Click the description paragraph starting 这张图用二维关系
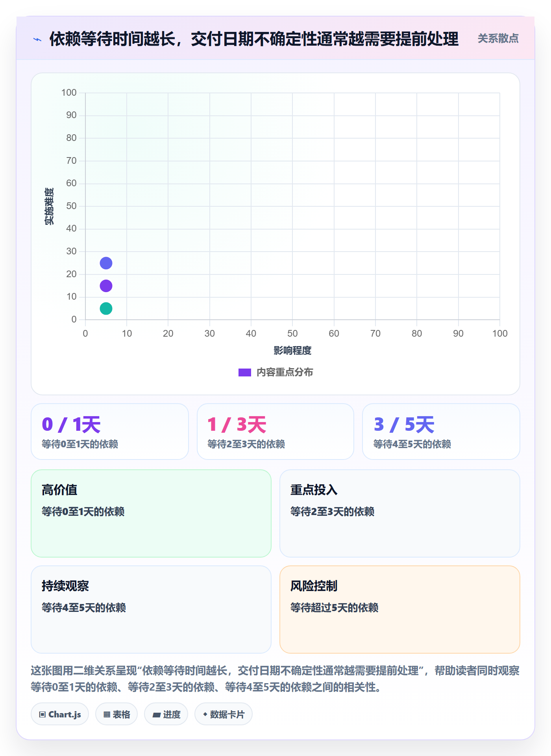Viewport: 551px width, 756px height. (275, 679)
